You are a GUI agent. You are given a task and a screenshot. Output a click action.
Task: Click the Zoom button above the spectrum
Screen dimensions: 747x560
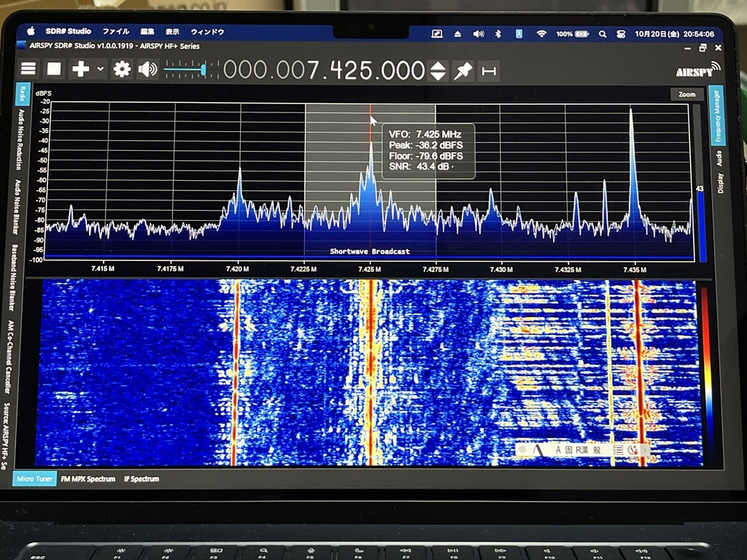pos(686,94)
